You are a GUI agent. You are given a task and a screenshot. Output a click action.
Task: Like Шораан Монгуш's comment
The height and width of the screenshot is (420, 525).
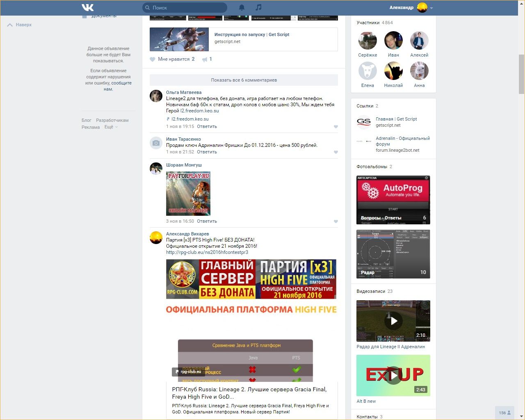[336, 221]
